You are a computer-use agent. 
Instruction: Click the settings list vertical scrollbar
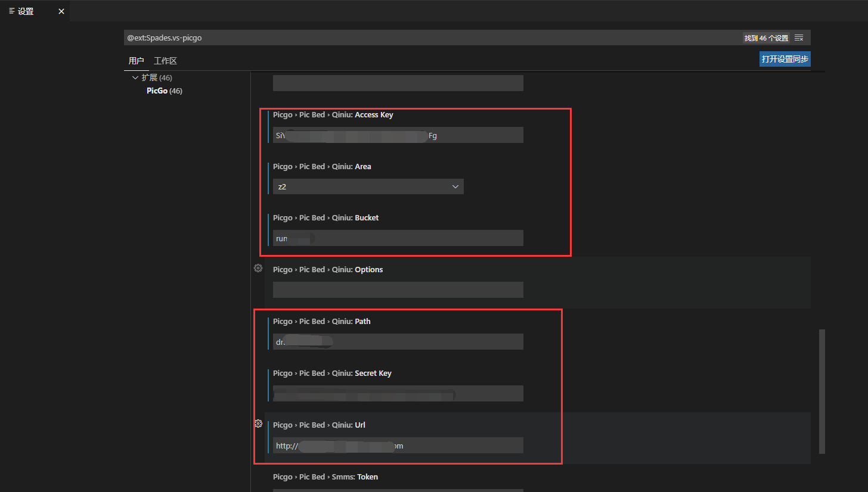pos(822,390)
